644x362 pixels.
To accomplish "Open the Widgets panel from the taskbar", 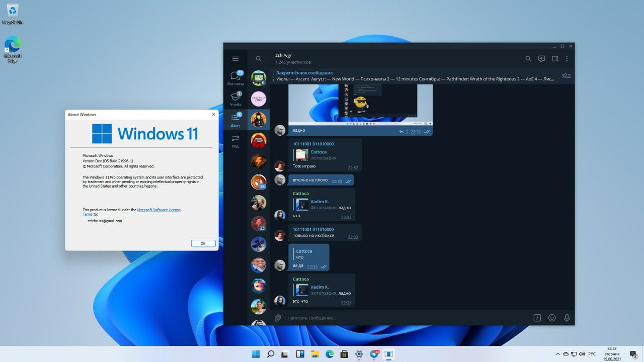I will pos(300,354).
